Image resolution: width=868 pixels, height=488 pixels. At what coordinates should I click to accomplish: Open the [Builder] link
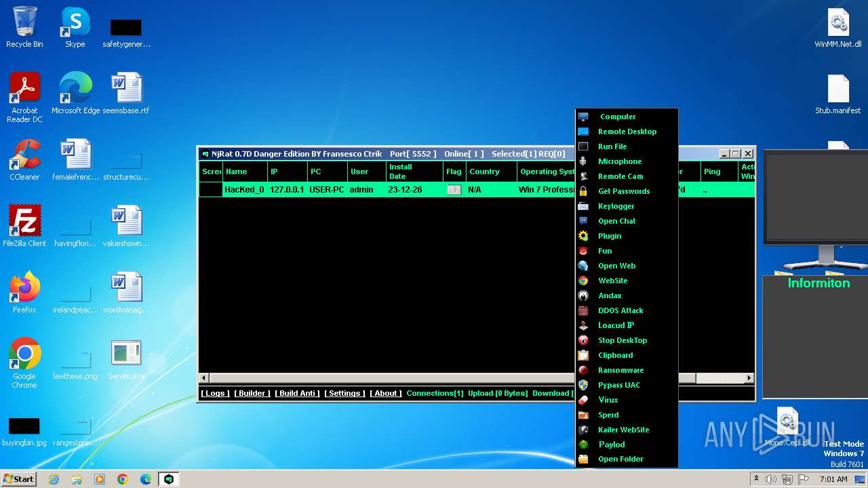click(252, 393)
